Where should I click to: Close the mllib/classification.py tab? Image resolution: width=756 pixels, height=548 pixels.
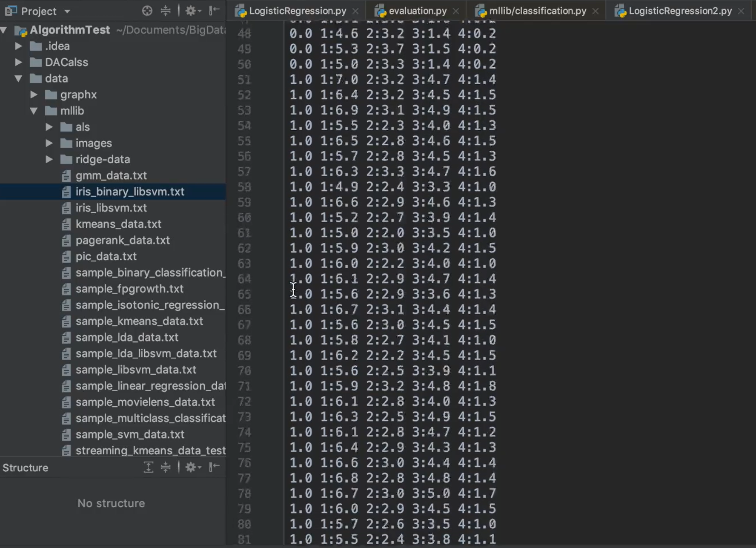point(596,11)
